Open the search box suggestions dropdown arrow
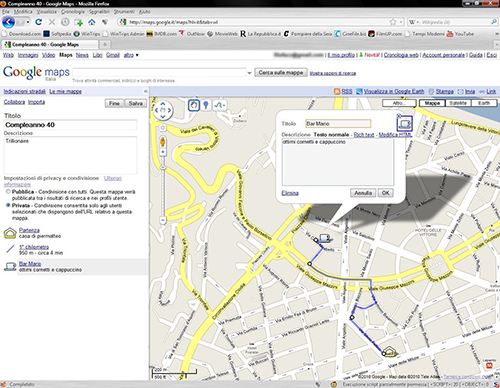Screen dimensions: 500x388 pyautogui.click(x=249, y=73)
